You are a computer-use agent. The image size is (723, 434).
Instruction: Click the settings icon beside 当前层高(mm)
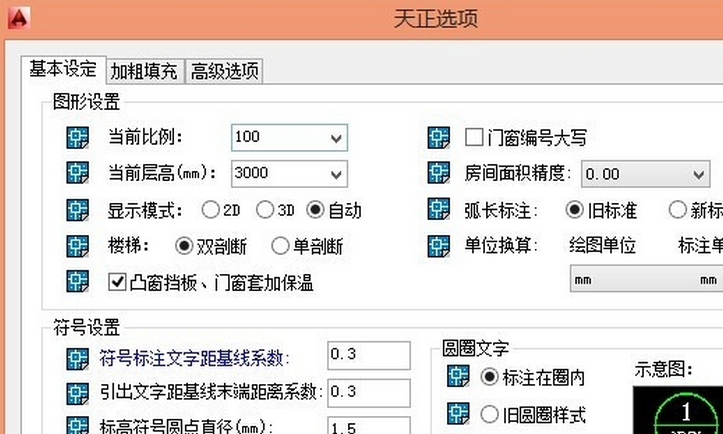click(77, 173)
